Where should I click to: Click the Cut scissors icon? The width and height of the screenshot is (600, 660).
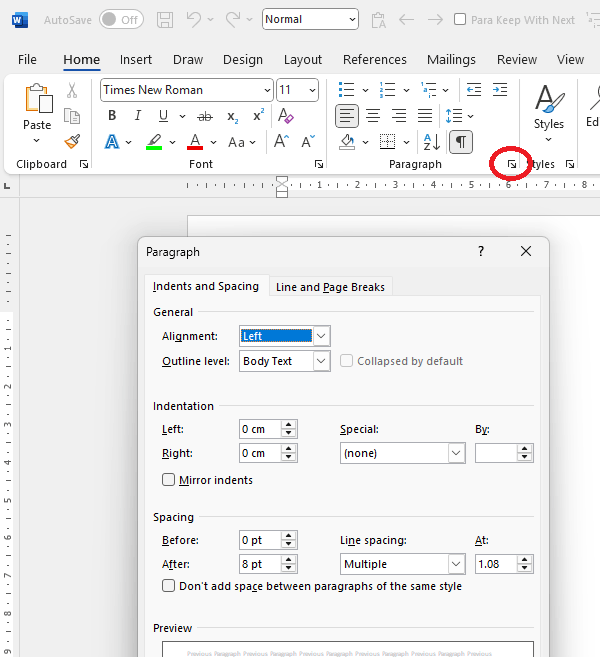tap(72, 90)
